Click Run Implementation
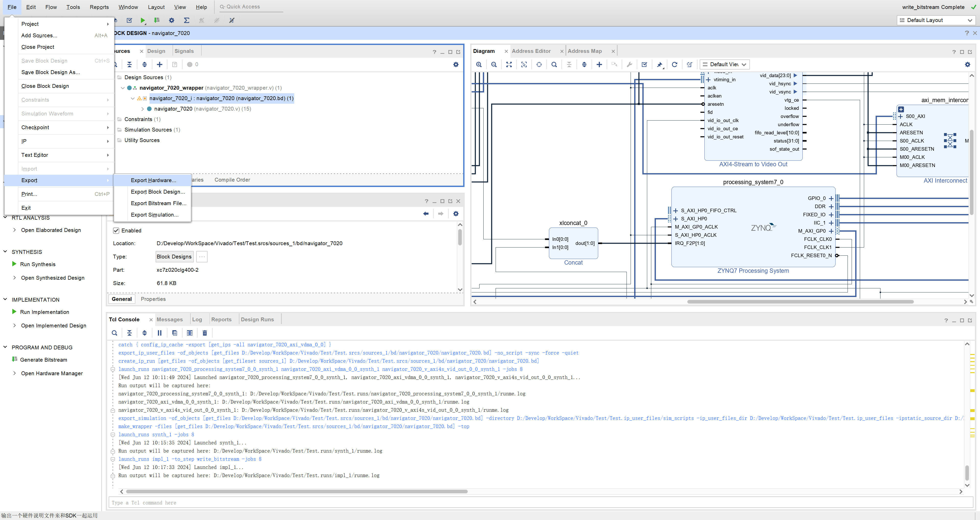The width and height of the screenshot is (980, 520). (x=44, y=312)
